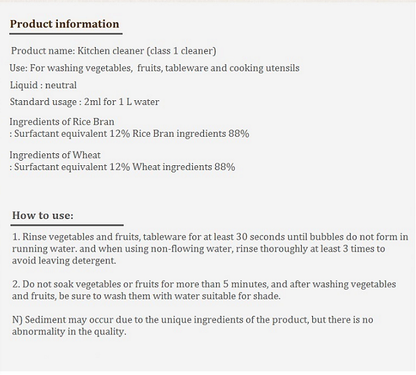
Task: Click step 2 Do not soak vegetables
Action: (x=204, y=284)
